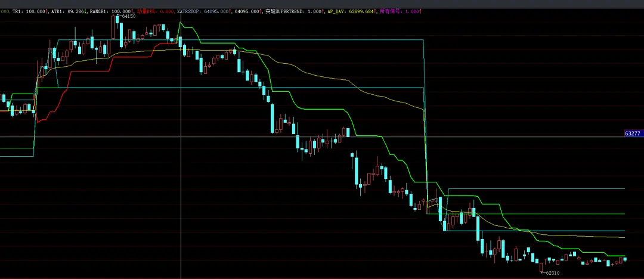The width and height of the screenshot is (644, 279).
Task: Click the 64150 high price marker
Action: click(x=127, y=16)
